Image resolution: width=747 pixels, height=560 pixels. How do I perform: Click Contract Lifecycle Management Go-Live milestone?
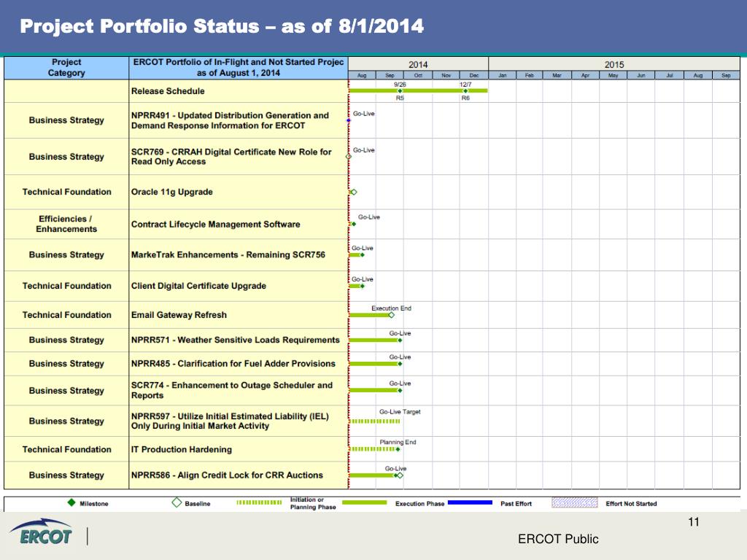click(x=354, y=224)
